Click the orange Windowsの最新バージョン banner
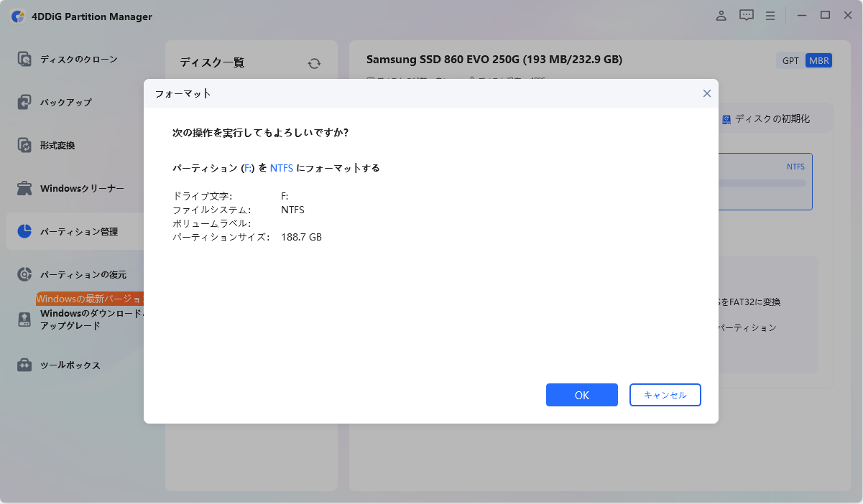 point(90,299)
